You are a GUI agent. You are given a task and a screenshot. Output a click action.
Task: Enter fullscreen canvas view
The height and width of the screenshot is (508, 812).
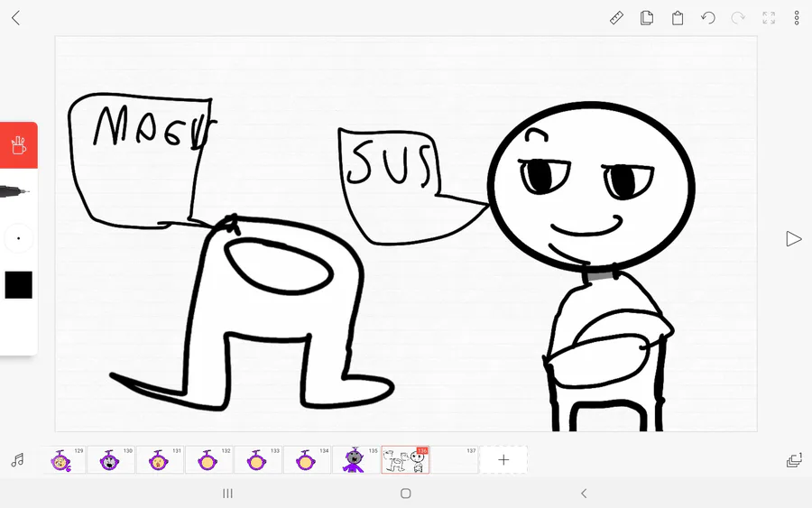pos(769,18)
